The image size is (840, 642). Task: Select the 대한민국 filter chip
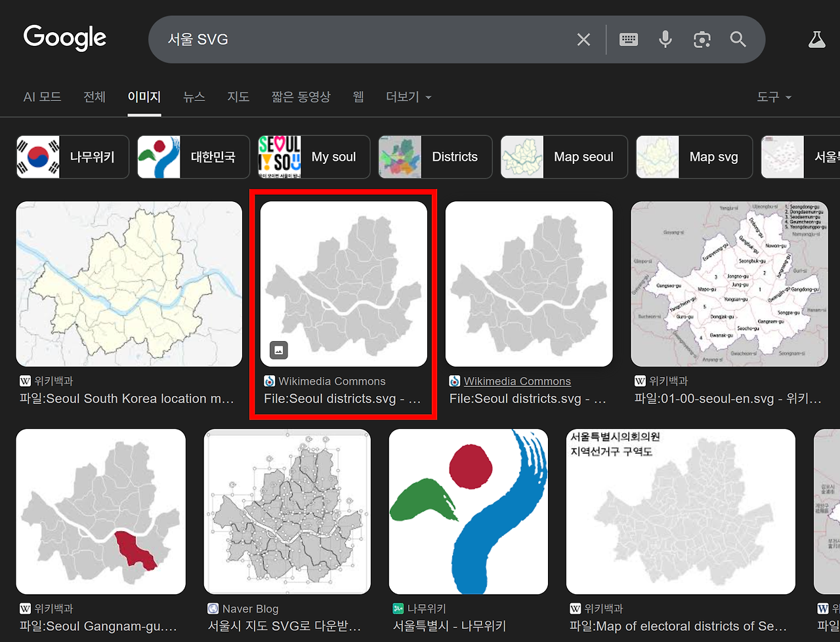194,157
